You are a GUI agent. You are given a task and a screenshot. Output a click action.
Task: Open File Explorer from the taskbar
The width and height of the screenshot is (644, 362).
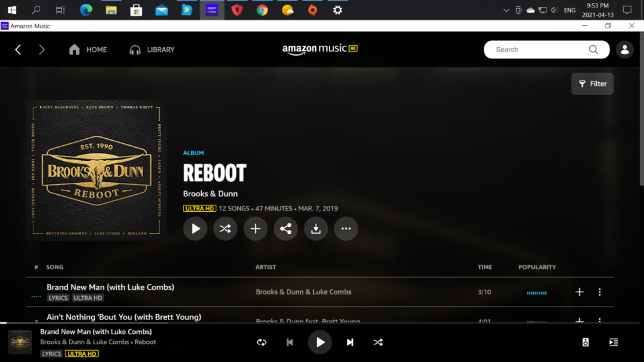coord(111,10)
